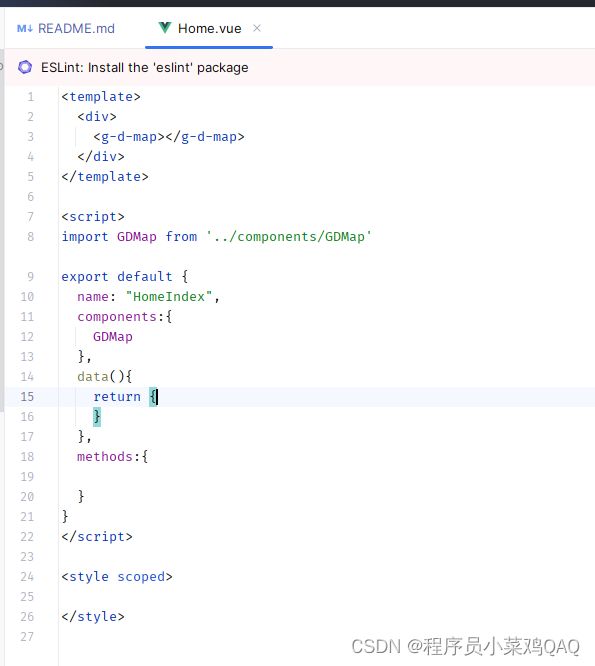Click the Markdown icon on README.md tab

25,28
